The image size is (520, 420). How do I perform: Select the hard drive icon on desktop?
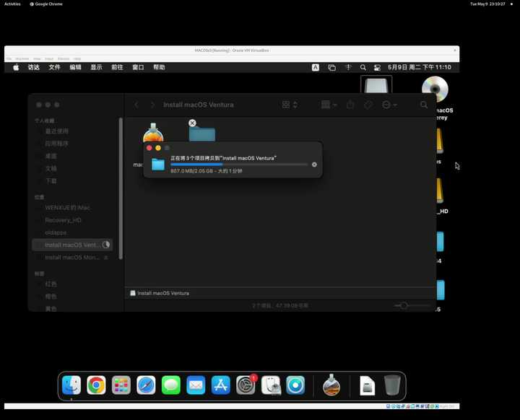coord(376,84)
